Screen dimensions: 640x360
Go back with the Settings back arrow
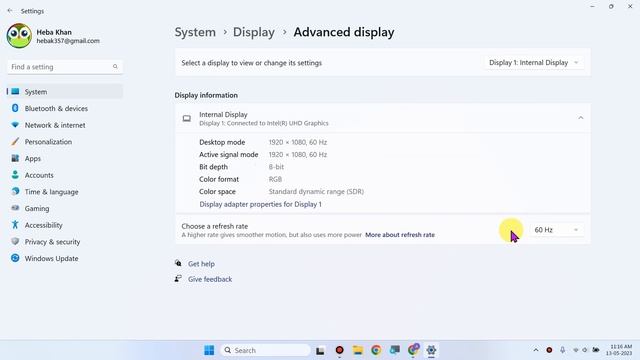[10, 11]
